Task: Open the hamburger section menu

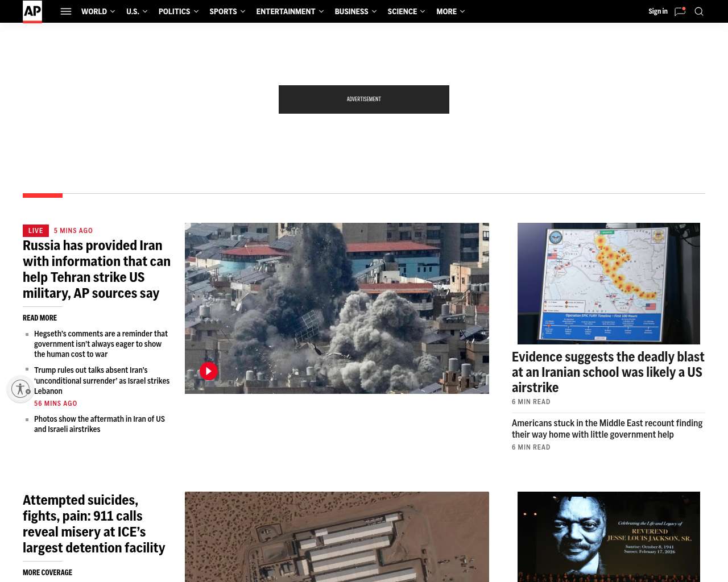Action: click(66, 11)
